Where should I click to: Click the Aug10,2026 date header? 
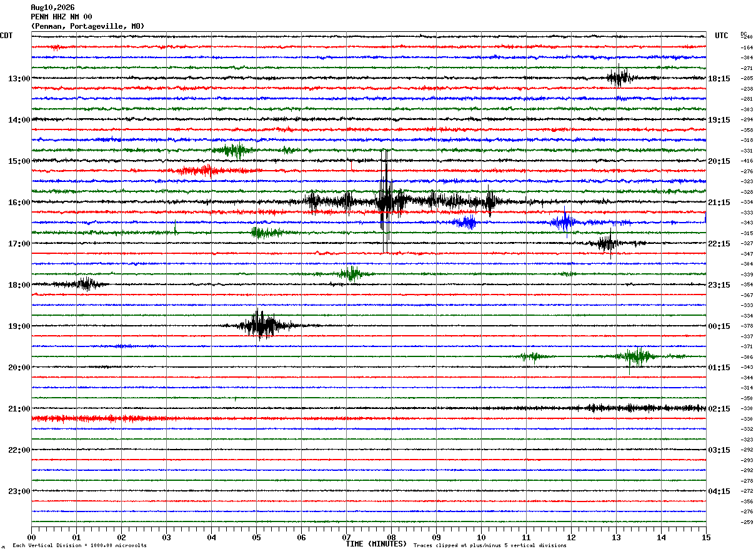click(52, 8)
